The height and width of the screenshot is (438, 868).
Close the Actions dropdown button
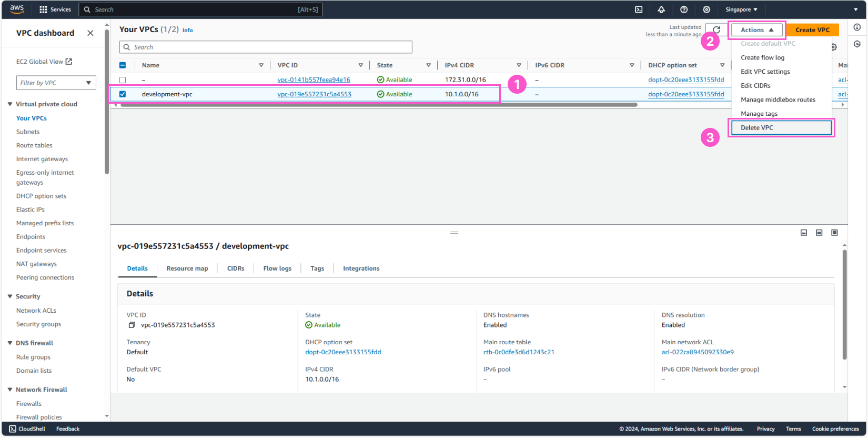757,30
